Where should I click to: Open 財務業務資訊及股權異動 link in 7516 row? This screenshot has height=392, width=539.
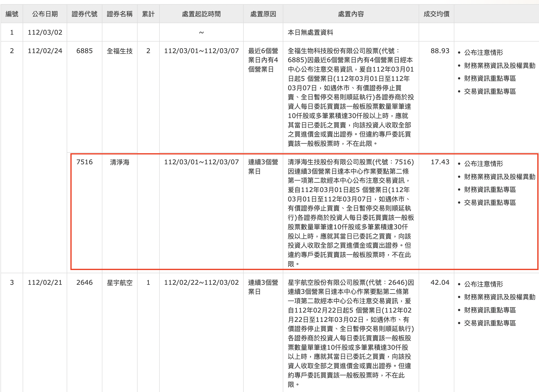click(500, 177)
